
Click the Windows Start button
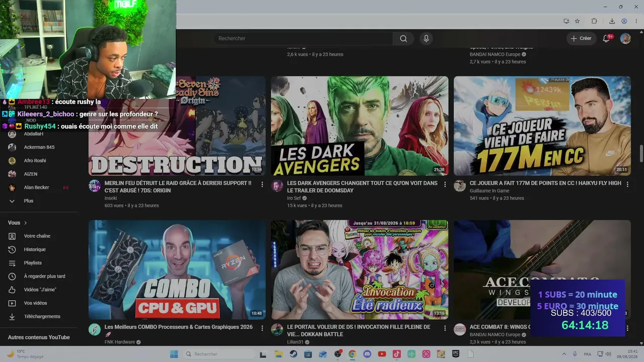click(174, 354)
